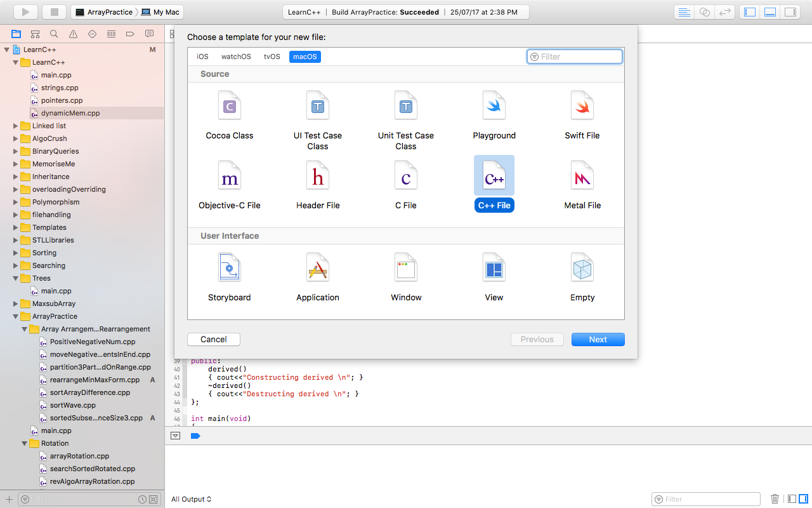Run the project with the Play button

pyautogui.click(x=25, y=12)
